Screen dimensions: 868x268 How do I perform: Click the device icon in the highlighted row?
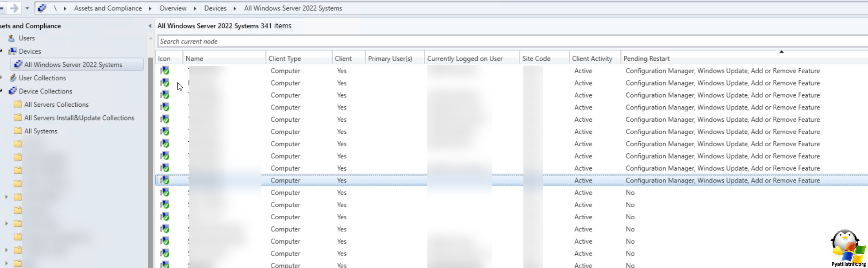tap(165, 180)
